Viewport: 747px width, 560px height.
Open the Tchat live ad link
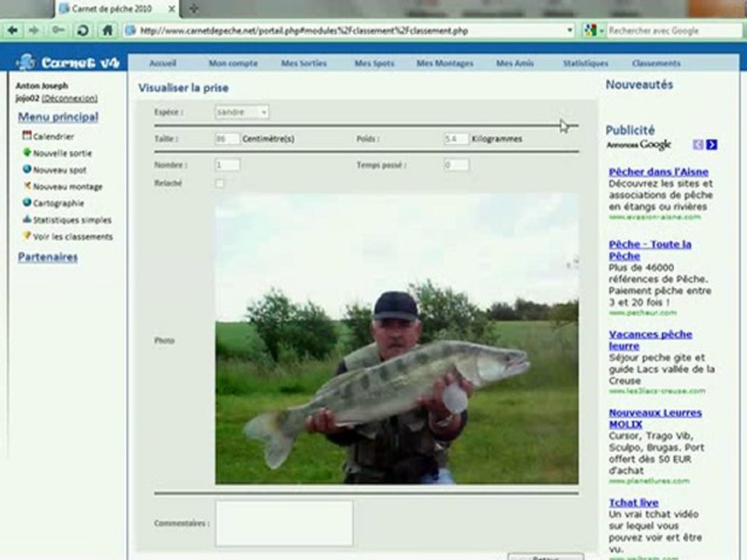633,503
